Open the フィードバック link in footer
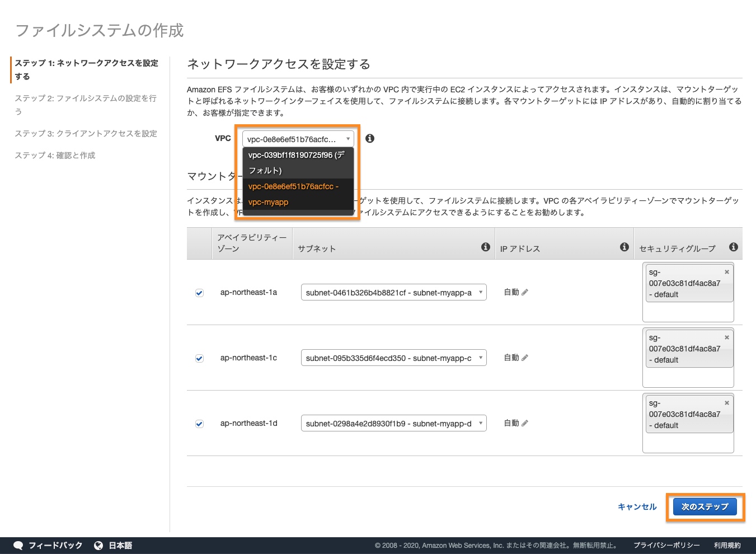 [x=55, y=546]
